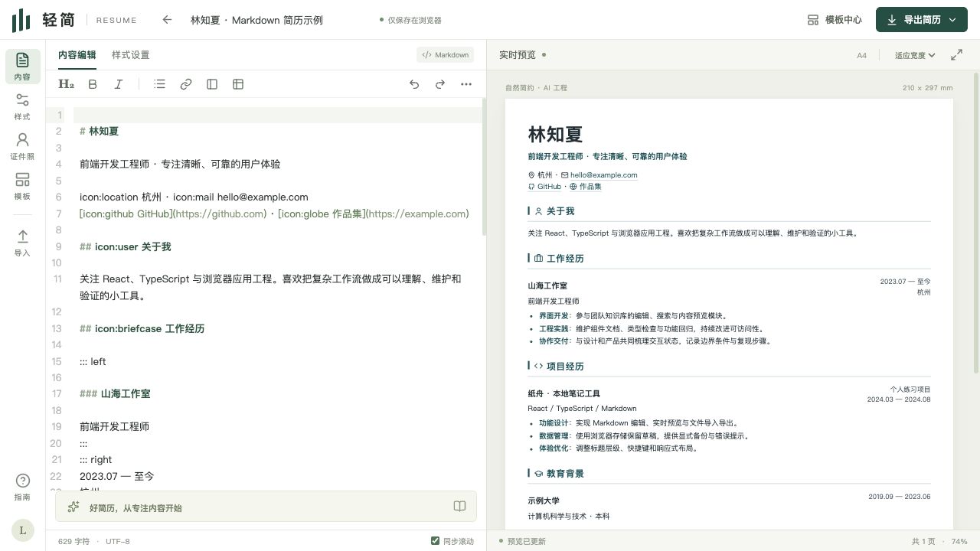Screen dimensions: 980x551
Task: Open the book icon in tip bar
Action: (459, 507)
